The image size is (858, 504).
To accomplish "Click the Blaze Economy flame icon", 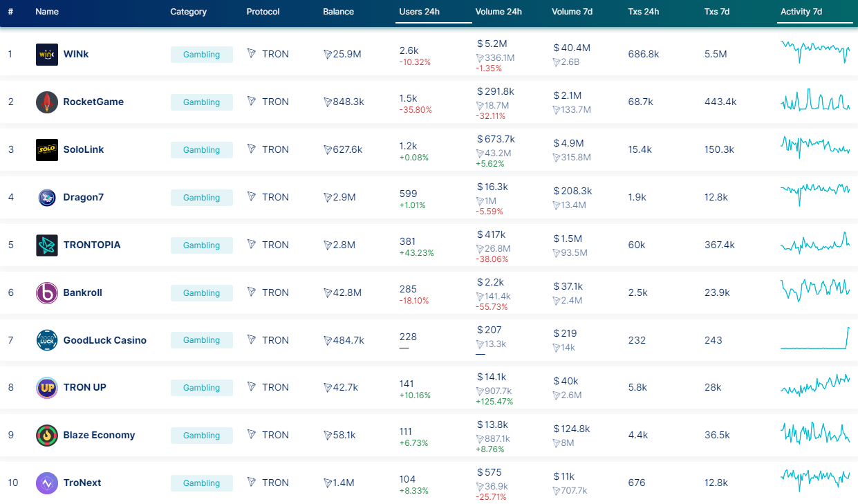I will pyautogui.click(x=47, y=436).
